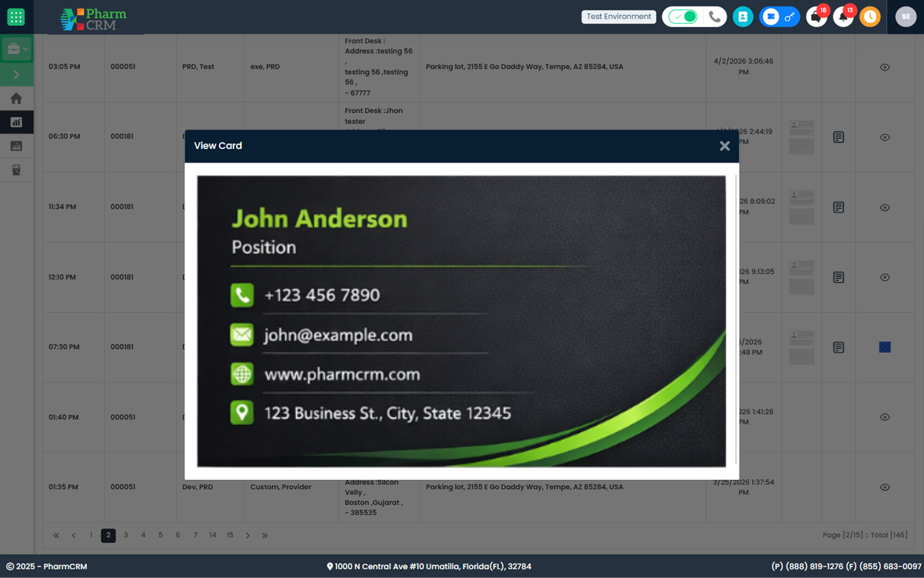The image size is (924, 578).
Task: View details of the 11:34 PM row
Action: (x=885, y=207)
